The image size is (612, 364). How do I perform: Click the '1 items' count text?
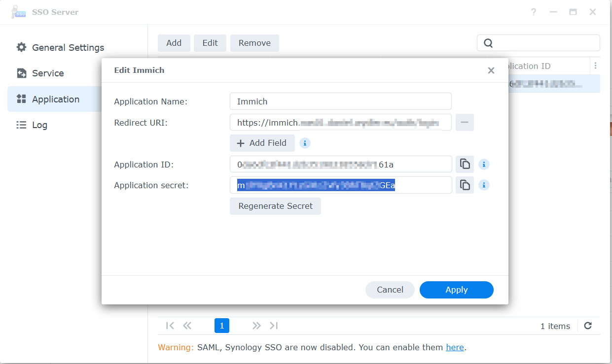(x=555, y=326)
